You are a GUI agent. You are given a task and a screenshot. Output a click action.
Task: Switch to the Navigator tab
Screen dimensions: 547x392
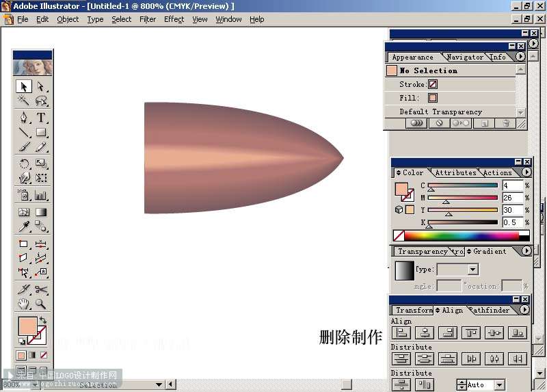[x=465, y=57]
